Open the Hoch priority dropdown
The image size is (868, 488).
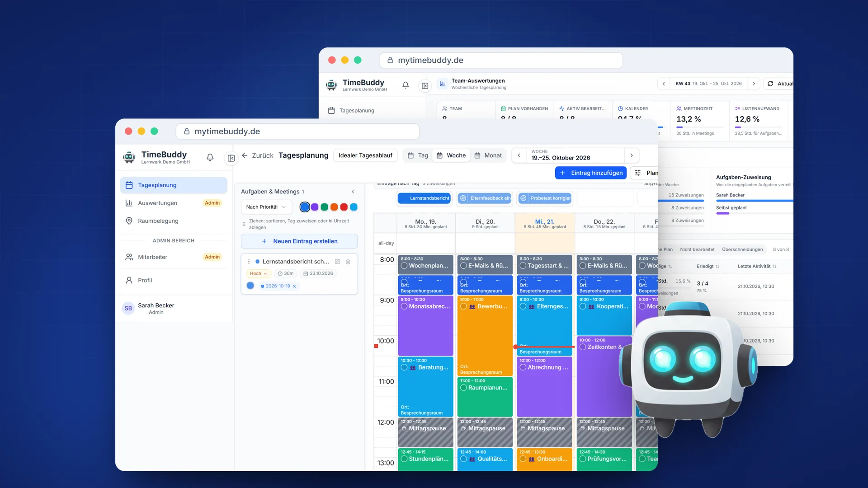coord(258,273)
